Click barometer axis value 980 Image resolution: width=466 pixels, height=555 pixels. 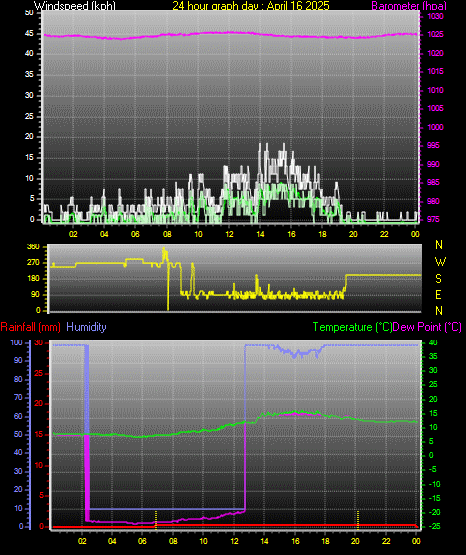[x=433, y=201]
